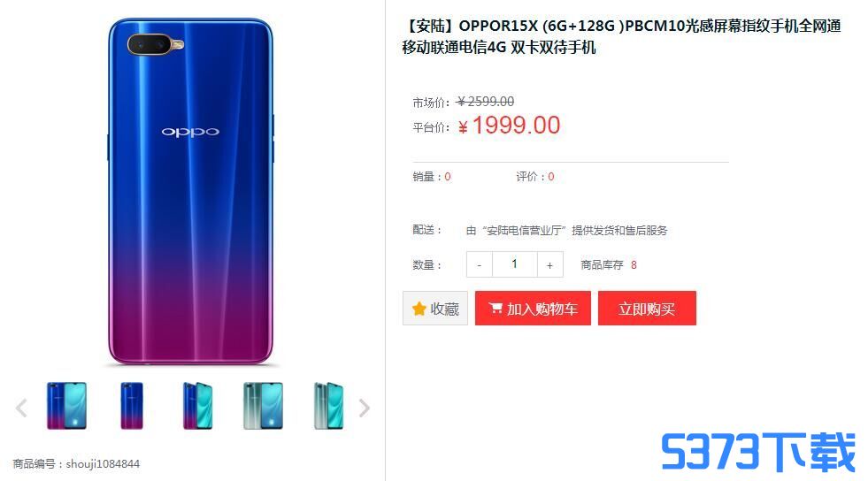Screen dimensions: 868x481
Task: Show next thumbnails with right arrow
Action: 364,408
